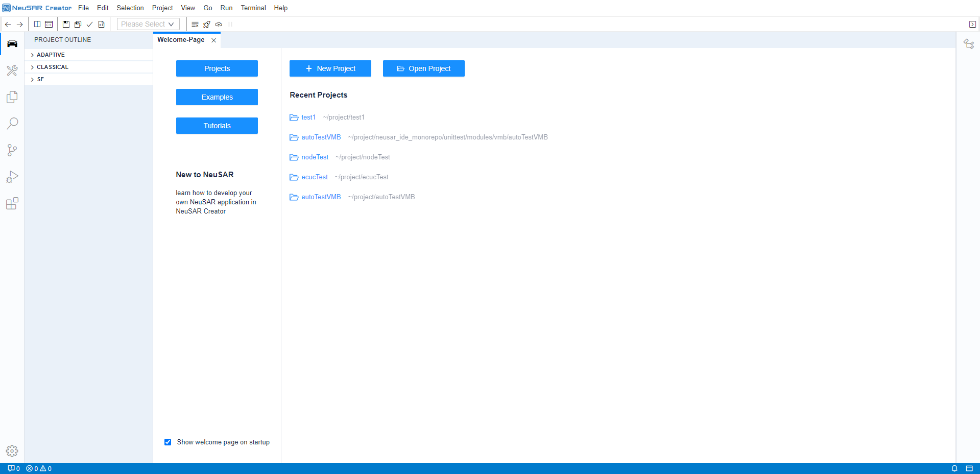Open the Source Control sidebar icon
The height and width of the screenshot is (474, 980).
coord(12,150)
